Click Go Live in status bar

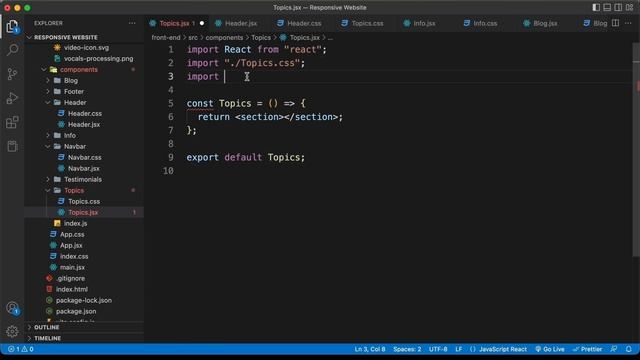[550, 349]
